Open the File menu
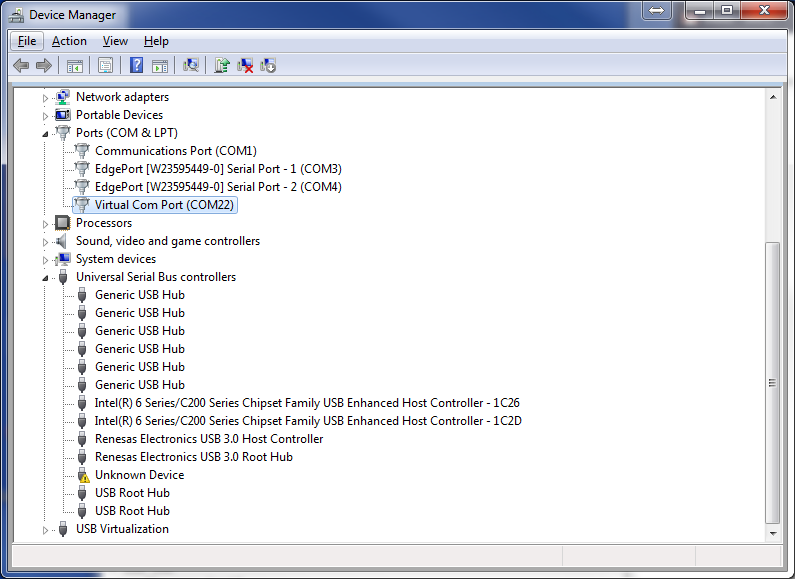The width and height of the screenshot is (795, 579). coord(27,41)
